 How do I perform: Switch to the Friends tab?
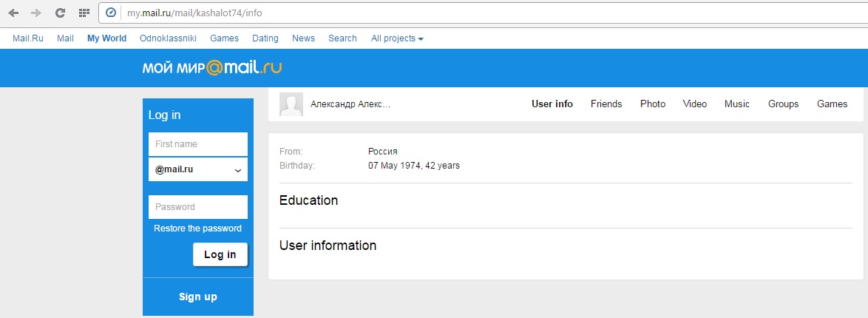[606, 104]
